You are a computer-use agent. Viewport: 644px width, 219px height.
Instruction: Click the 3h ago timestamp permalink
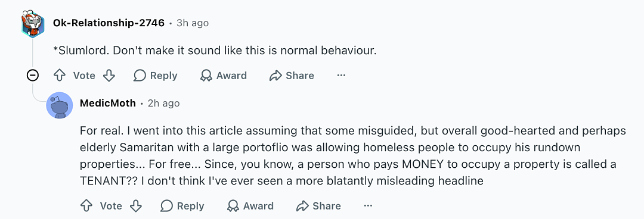[x=193, y=23]
